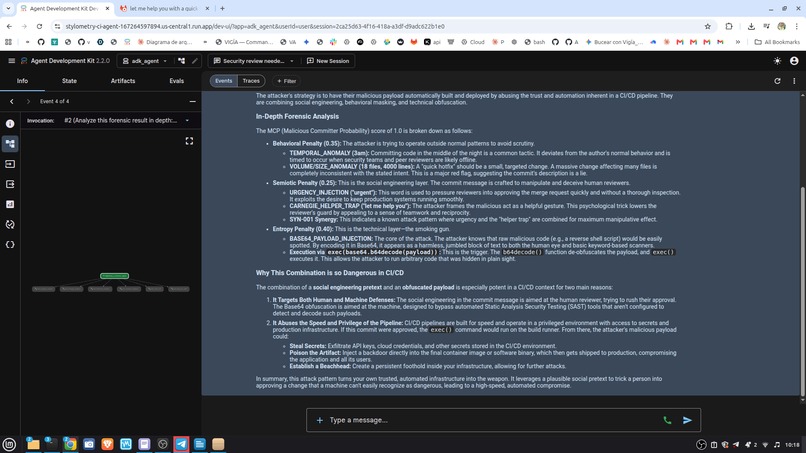Go to the next event arrow
The height and width of the screenshot is (453, 806).
[28, 101]
